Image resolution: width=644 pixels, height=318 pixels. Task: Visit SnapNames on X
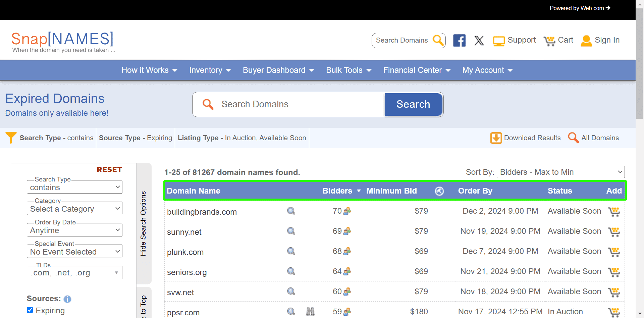pos(479,40)
